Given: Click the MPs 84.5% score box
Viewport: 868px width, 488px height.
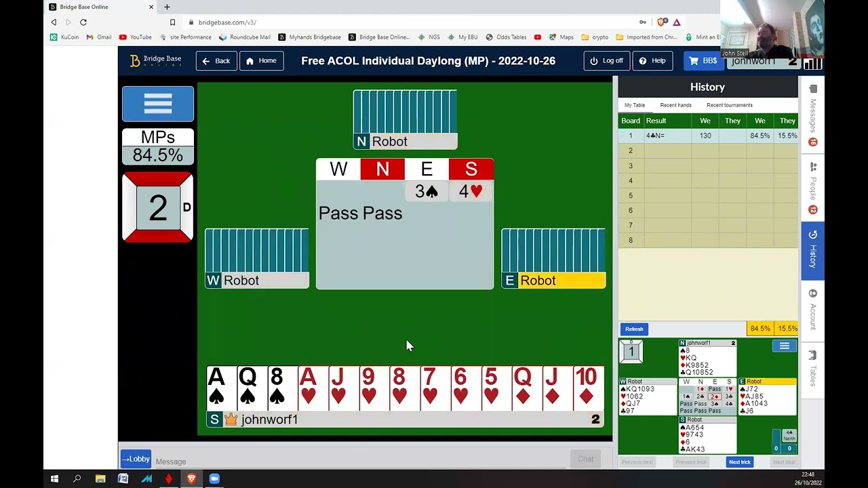Looking at the screenshot, I should coord(158,146).
